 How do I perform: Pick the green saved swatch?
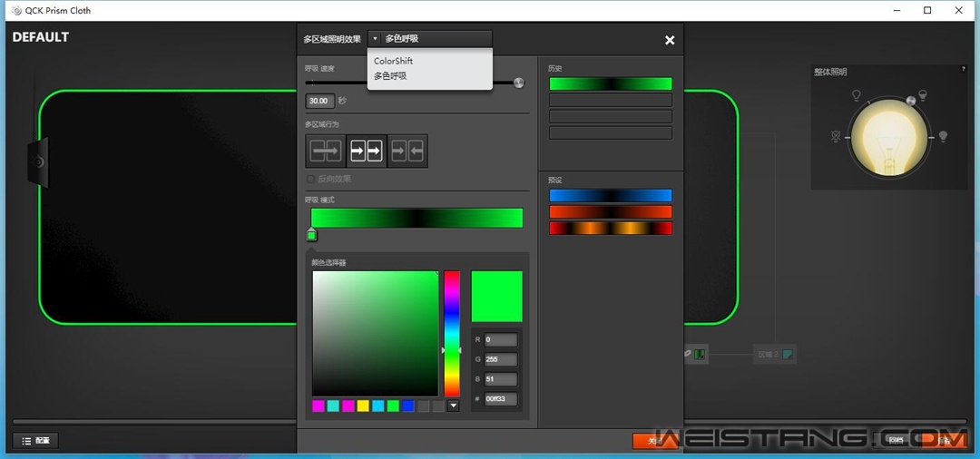pos(393,405)
